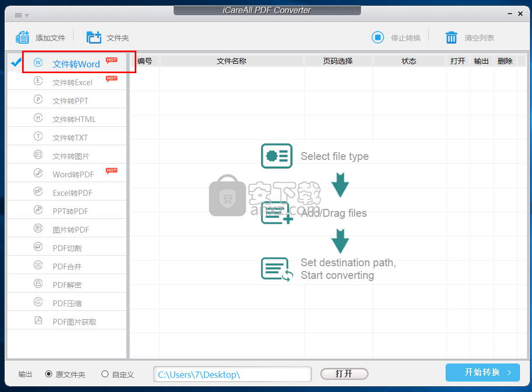Click the 打开 column header
Screen dimensions: 532x392
[x=458, y=61]
